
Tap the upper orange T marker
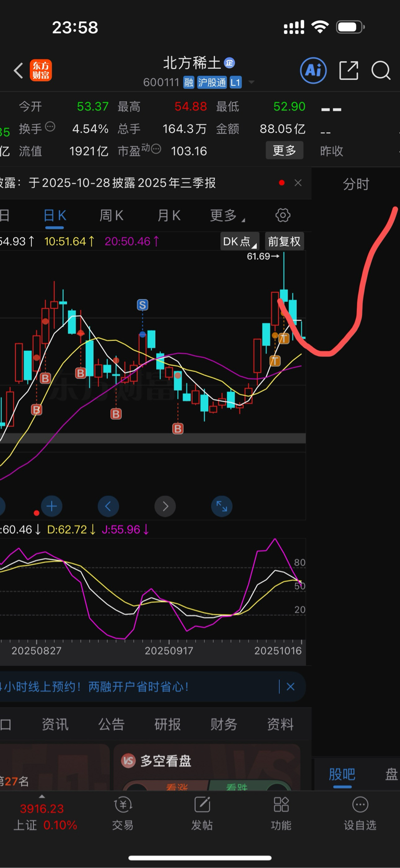tap(284, 338)
